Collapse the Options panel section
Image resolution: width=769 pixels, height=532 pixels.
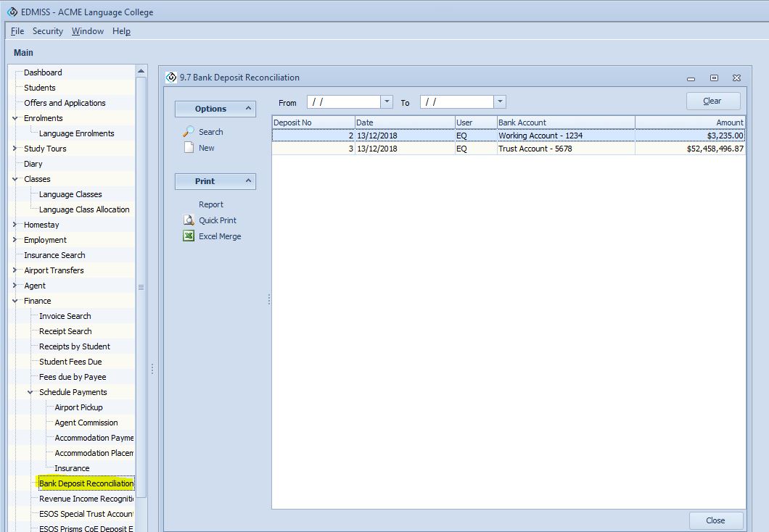pos(248,109)
